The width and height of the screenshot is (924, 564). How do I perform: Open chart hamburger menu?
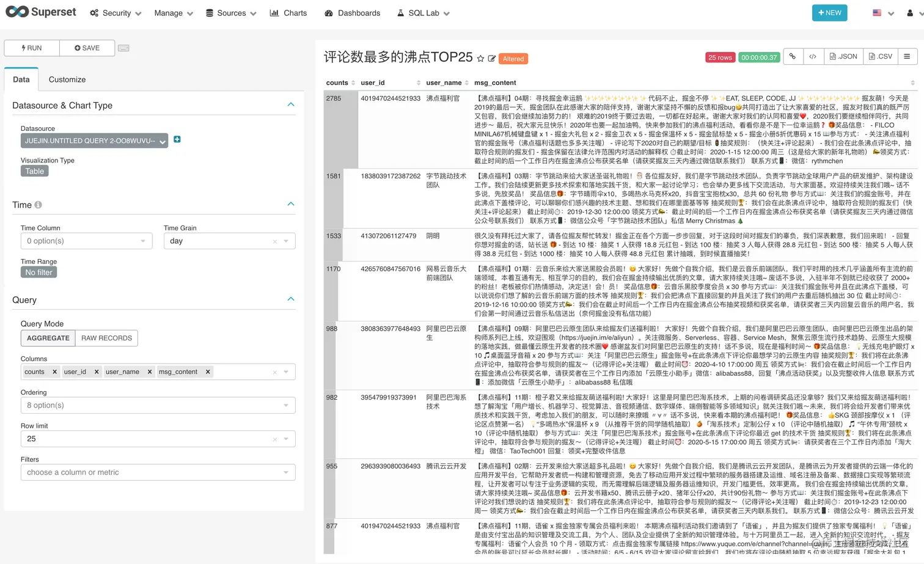(907, 56)
